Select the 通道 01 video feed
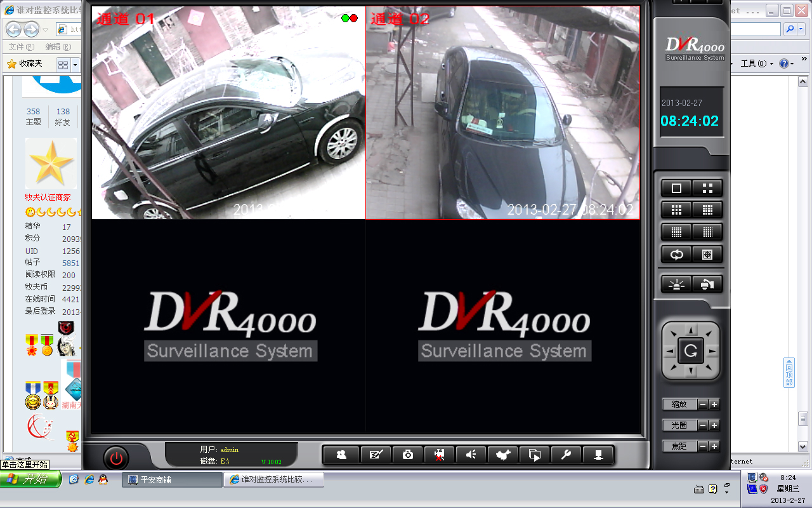Image resolution: width=812 pixels, height=508 pixels. click(228, 113)
